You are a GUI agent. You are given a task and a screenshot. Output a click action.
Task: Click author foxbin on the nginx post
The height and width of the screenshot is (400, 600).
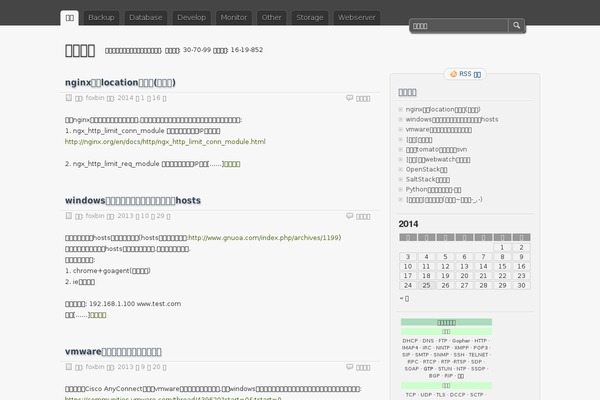(95, 98)
